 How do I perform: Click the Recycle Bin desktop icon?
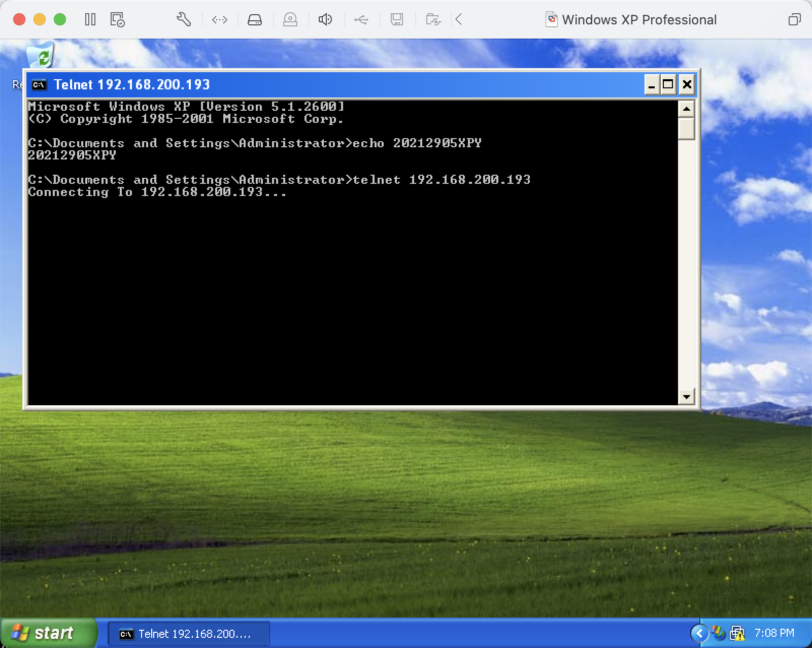click(40, 54)
